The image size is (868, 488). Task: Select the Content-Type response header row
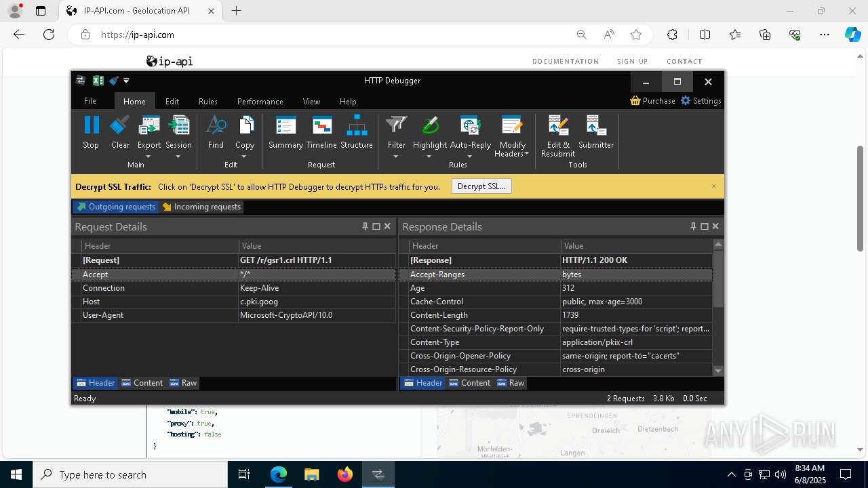pos(556,342)
